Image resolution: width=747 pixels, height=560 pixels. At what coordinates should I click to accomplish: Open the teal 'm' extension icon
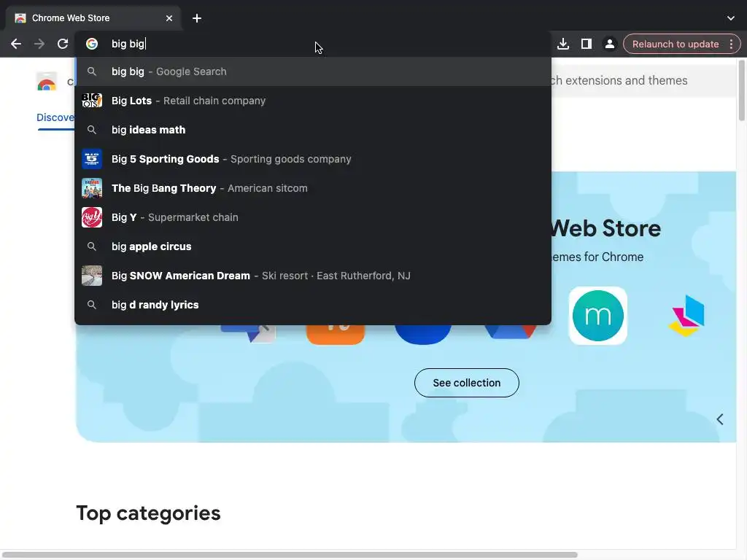(x=598, y=316)
